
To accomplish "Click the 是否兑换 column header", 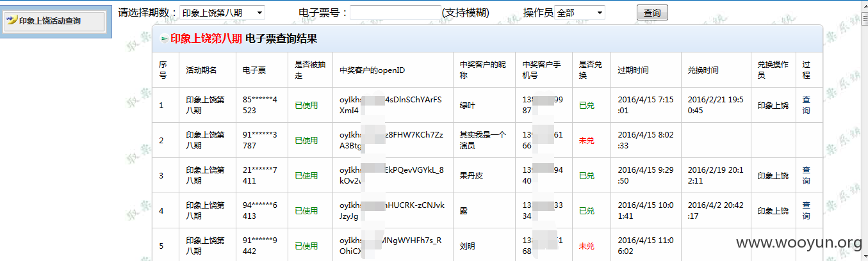I will [x=590, y=70].
